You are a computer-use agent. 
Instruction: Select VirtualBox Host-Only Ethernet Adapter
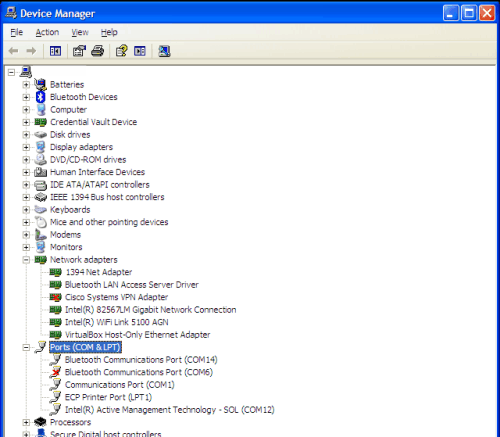click(x=137, y=335)
